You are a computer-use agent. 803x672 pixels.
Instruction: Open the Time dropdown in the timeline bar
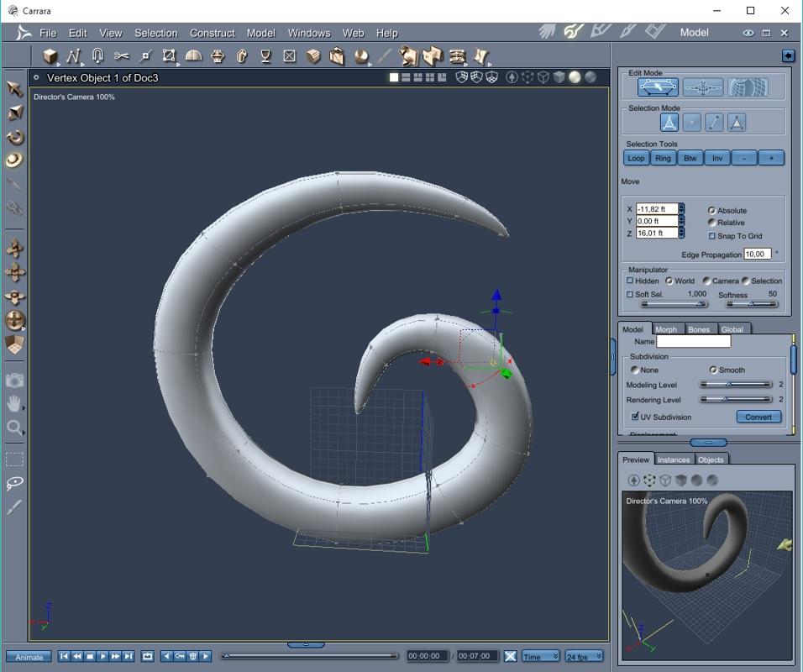540,656
